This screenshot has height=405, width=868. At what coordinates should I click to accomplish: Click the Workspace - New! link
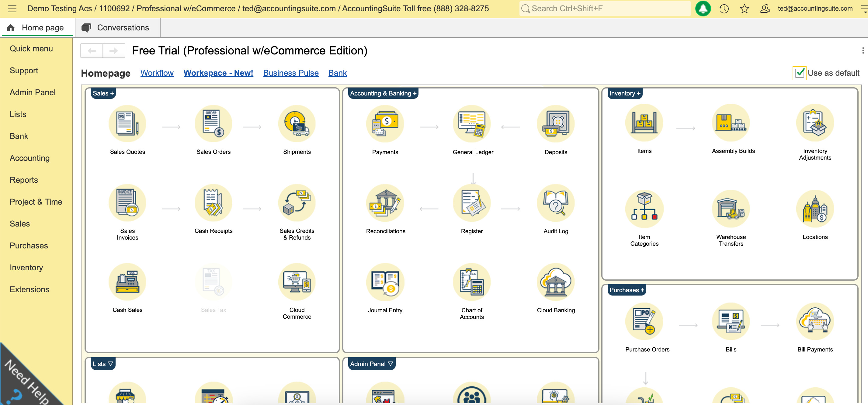point(218,73)
